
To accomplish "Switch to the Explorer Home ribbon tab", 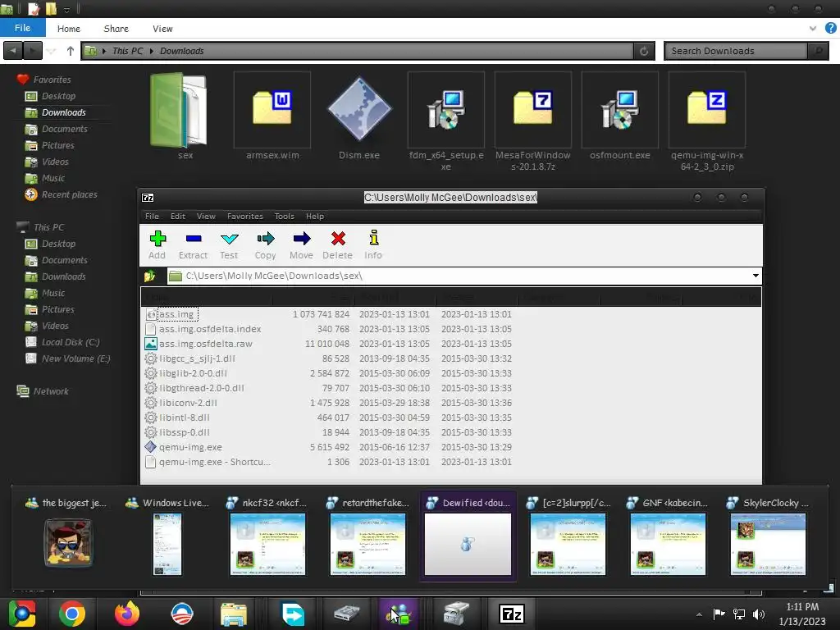I will click(x=69, y=29).
